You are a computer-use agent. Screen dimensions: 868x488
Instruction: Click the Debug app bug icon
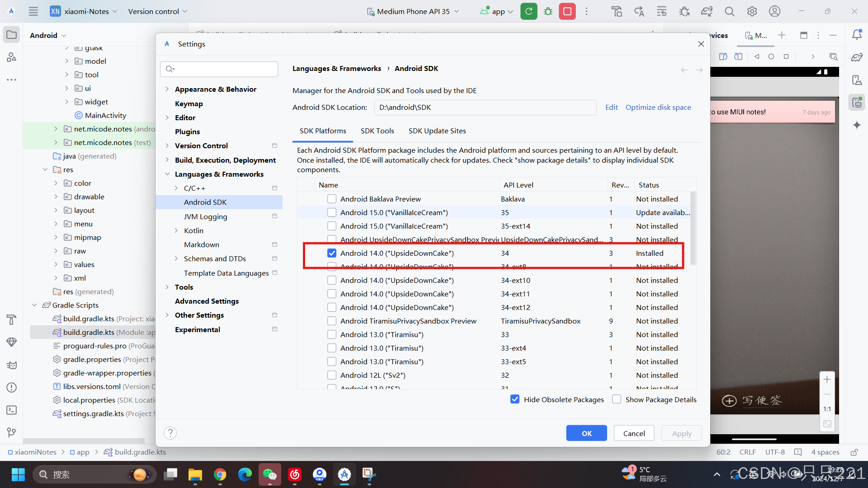click(548, 11)
